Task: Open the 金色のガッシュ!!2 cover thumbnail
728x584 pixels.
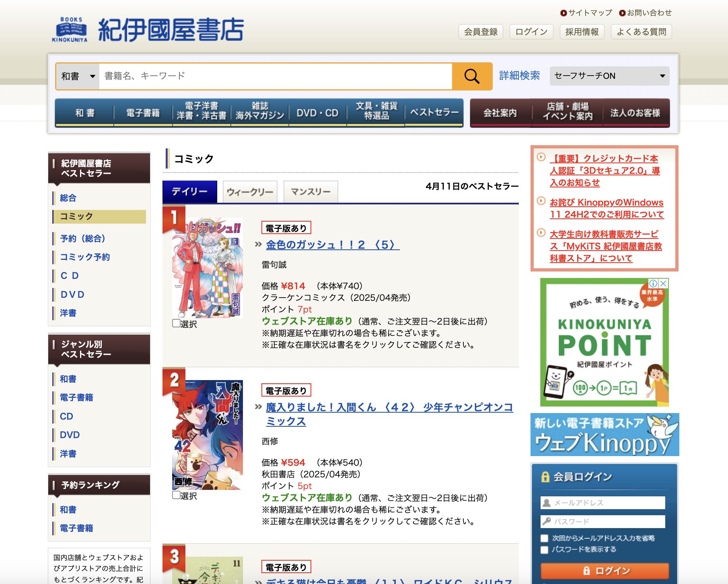Action: [208, 268]
